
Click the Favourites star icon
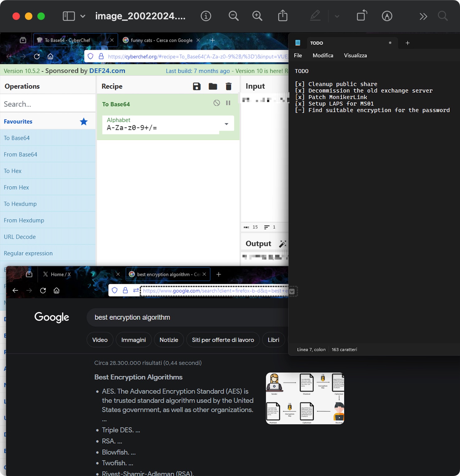84,122
